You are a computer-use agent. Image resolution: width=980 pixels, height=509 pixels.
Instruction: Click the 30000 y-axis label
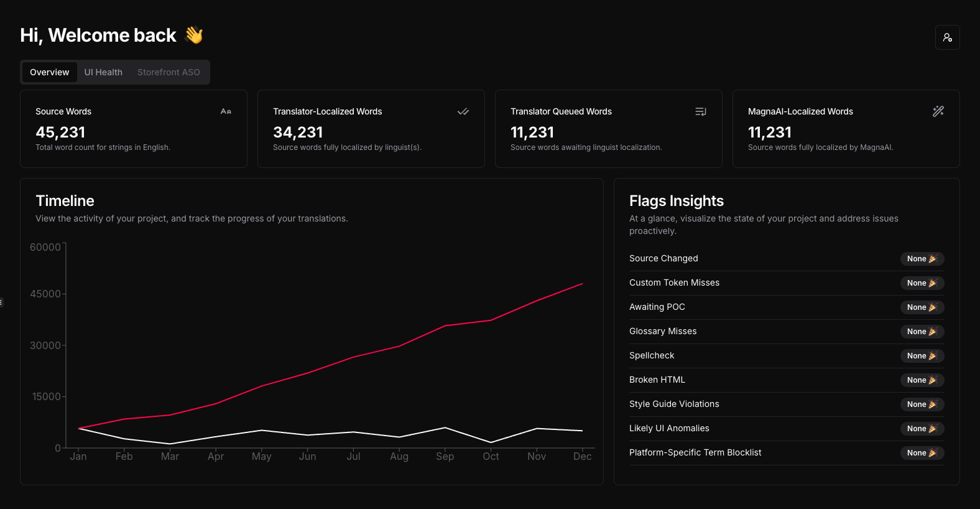(45, 345)
